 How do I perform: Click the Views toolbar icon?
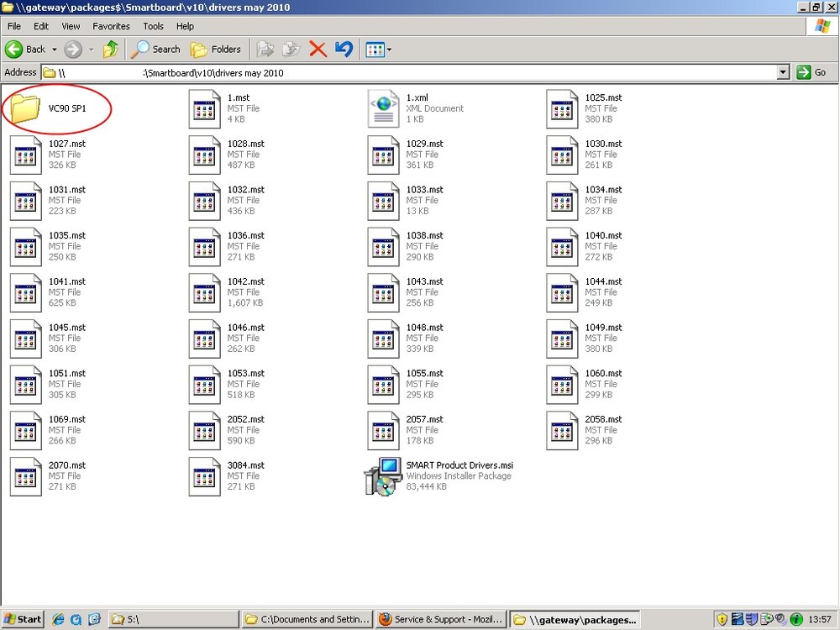click(375, 50)
